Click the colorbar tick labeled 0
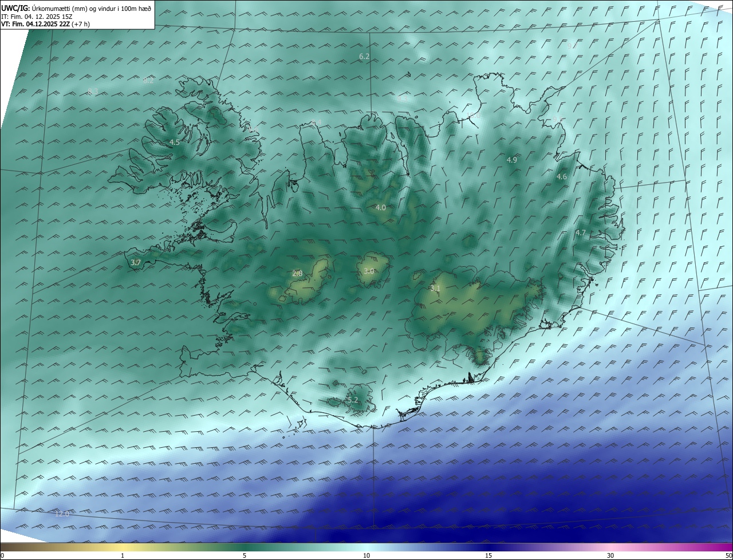This screenshot has width=733, height=560. (2, 555)
